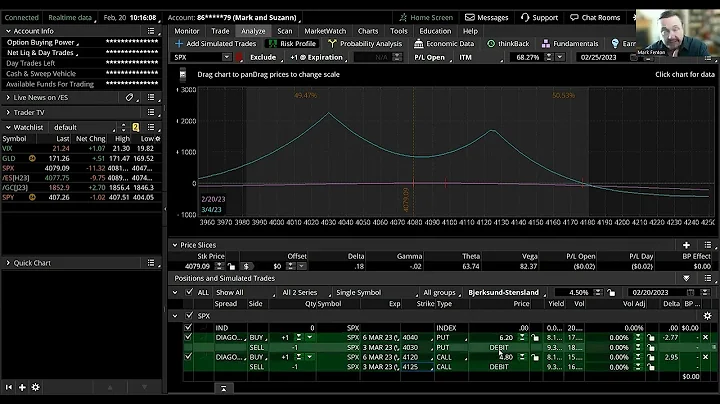Click the chart scroll-lock icon left of drag hint
Viewport: 720px width, 404px height.
click(x=183, y=74)
